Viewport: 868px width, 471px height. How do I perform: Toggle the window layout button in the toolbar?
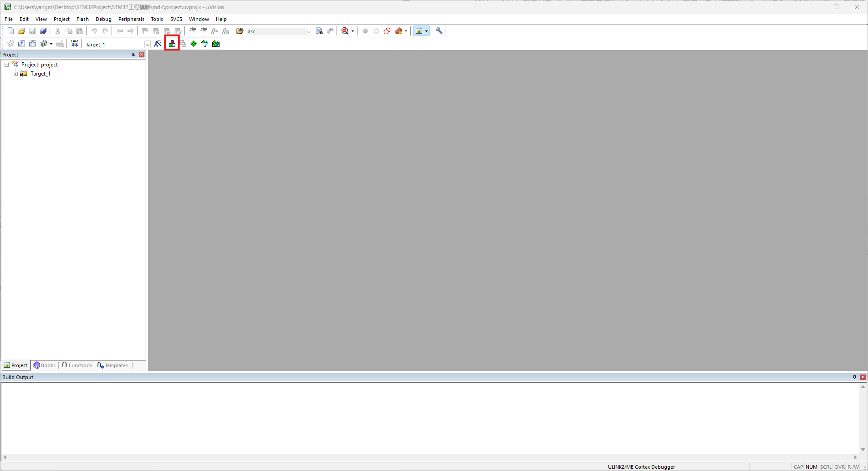tap(419, 31)
